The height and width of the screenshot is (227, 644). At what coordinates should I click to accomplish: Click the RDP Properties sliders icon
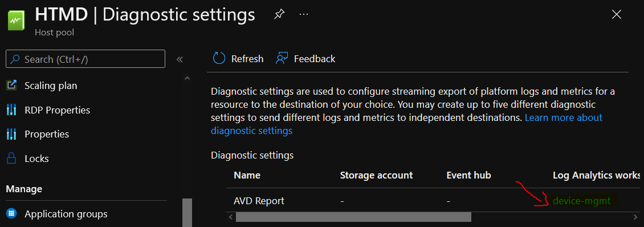coord(11,110)
